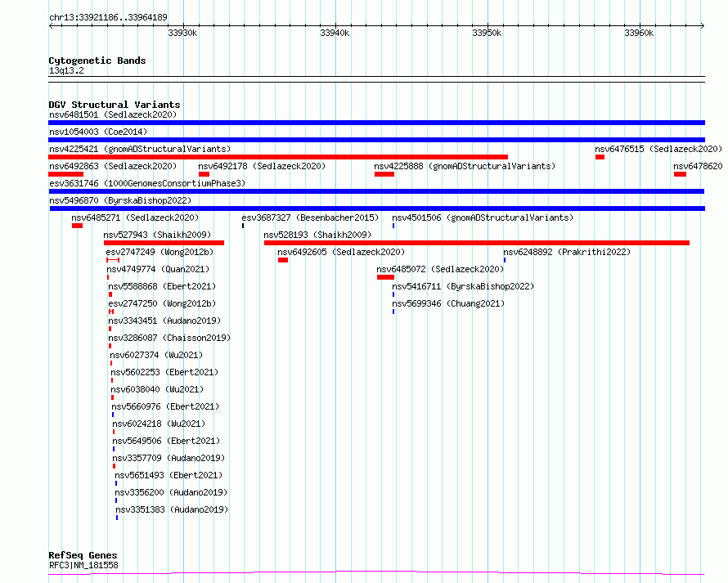Click the red segment under nsv6485271
The image size is (728, 583).
point(77,226)
